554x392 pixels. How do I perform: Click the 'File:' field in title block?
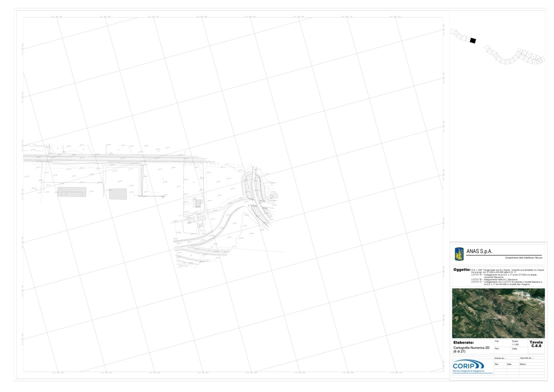click(x=497, y=341)
